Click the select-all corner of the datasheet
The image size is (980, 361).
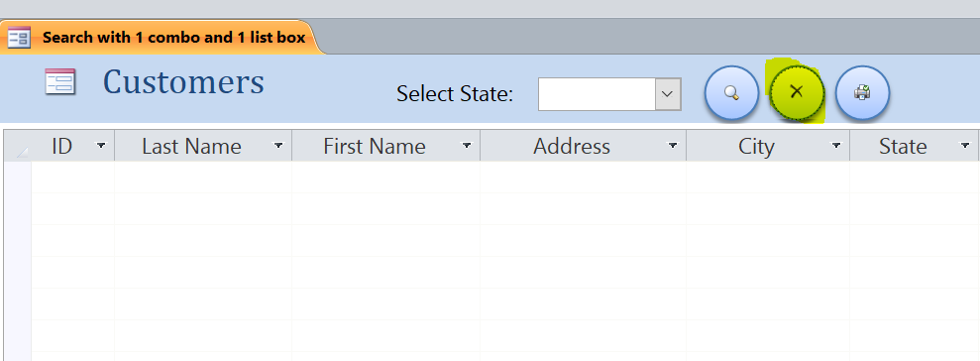click(17, 146)
